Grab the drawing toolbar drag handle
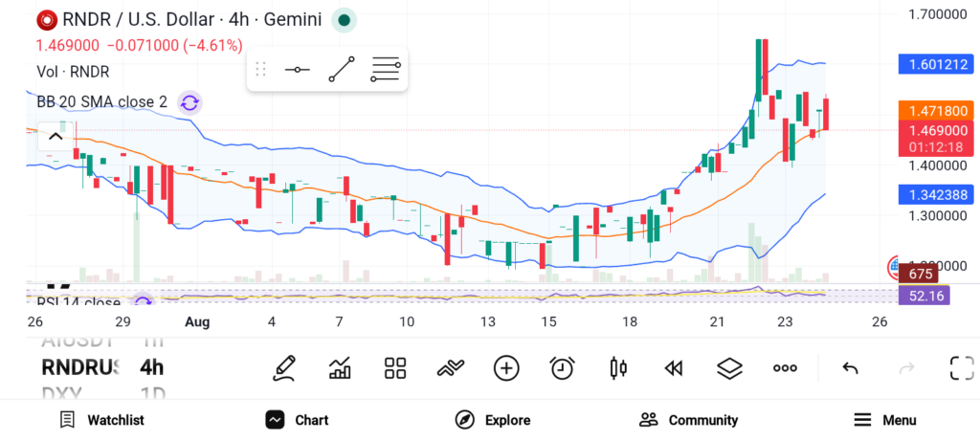Screen dimensions: 980x441 click(x=261, y=69)
